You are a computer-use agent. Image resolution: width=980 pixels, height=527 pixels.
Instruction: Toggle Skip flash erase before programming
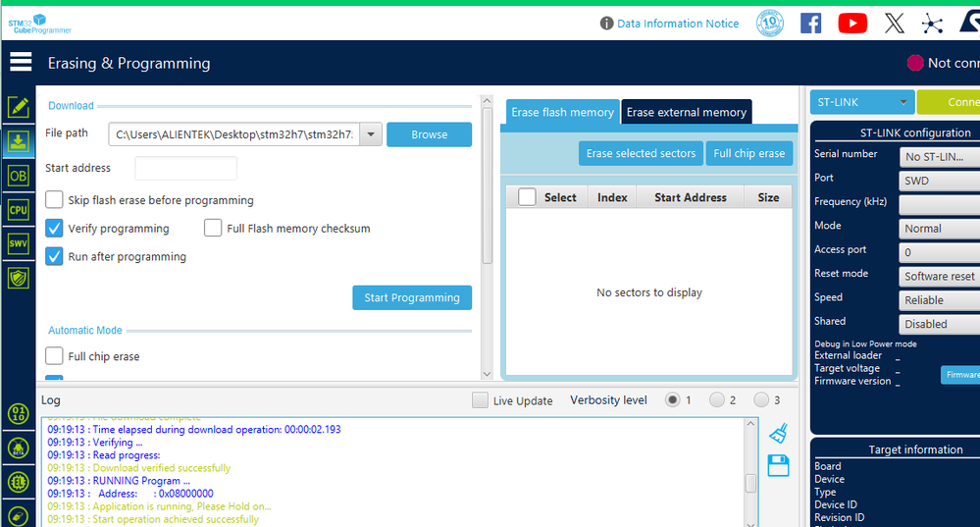pos(54,200)
